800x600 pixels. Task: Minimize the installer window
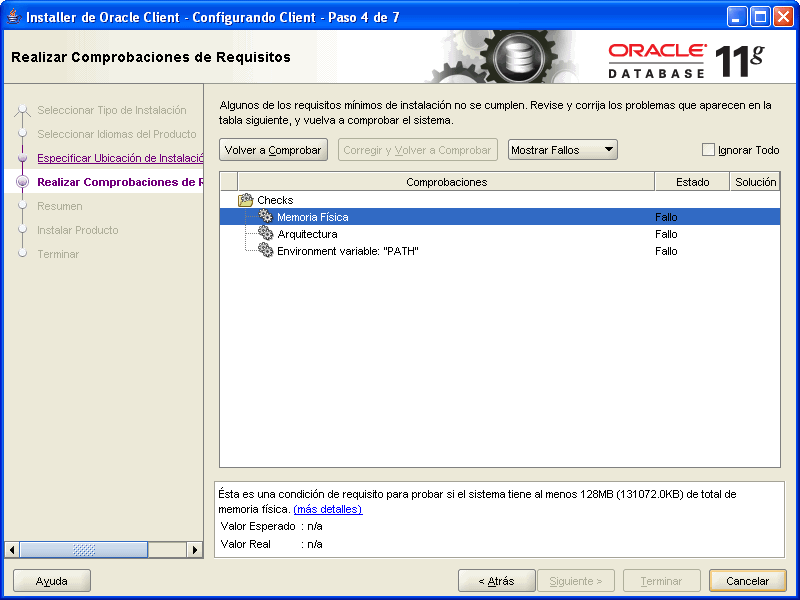(736, 17)
